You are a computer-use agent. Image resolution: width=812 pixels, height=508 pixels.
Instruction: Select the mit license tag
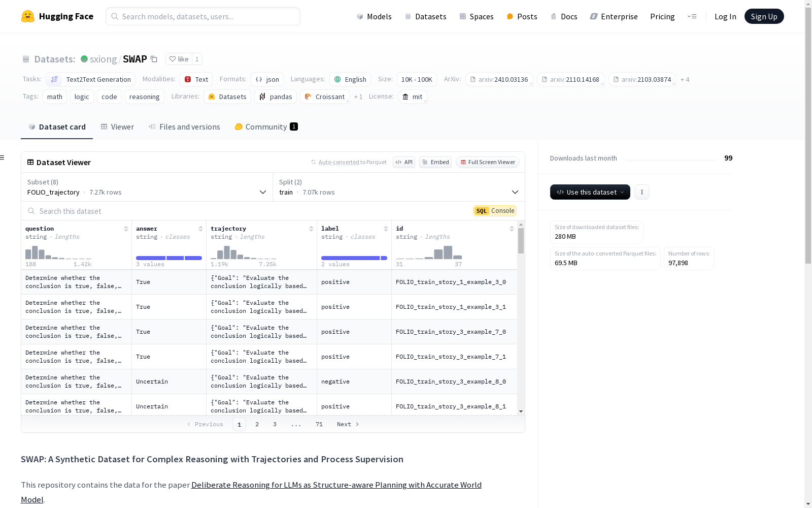pyautogui.click(x=413, y=97)
